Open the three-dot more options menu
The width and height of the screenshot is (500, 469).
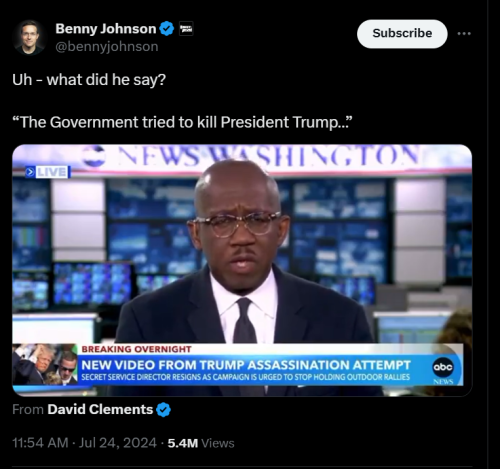(464, 33)
